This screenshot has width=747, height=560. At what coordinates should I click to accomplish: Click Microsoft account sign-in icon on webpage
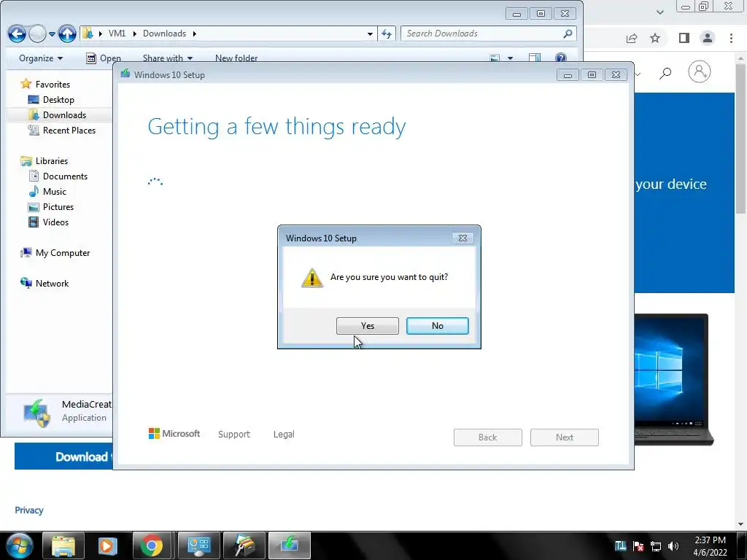click(x=700, y=72)
